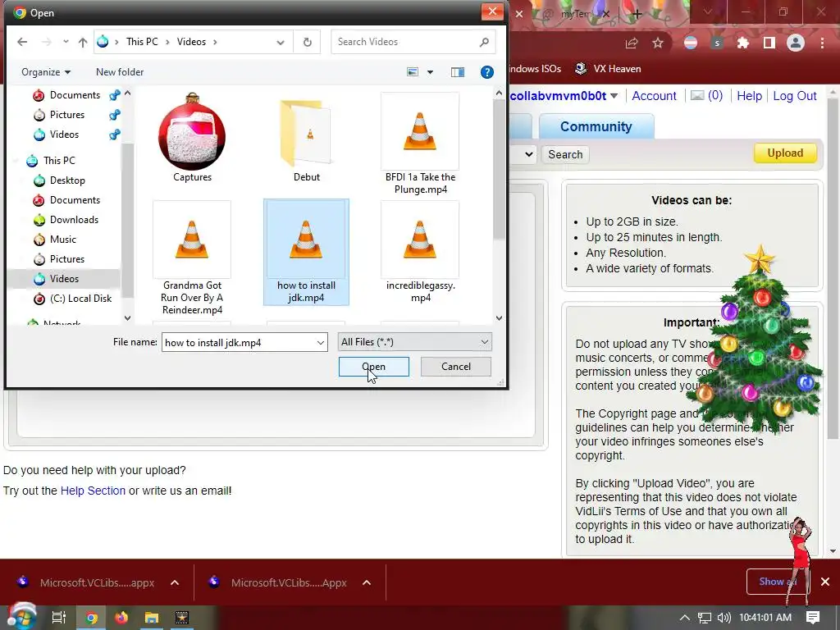Select BFDI 1a Take the Plunge.mp4
840x630 pixels.
coord(421,144)
